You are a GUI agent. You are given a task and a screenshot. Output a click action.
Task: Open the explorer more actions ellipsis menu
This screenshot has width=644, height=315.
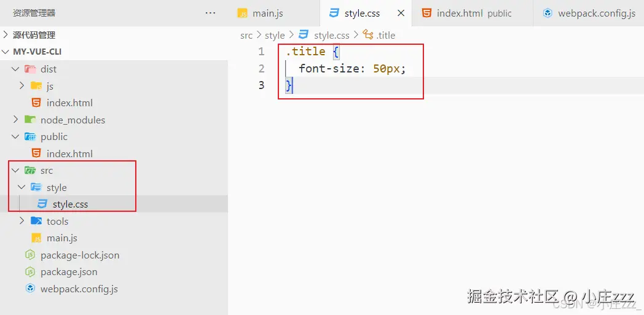pyautogui.click(x=210, y=13)
